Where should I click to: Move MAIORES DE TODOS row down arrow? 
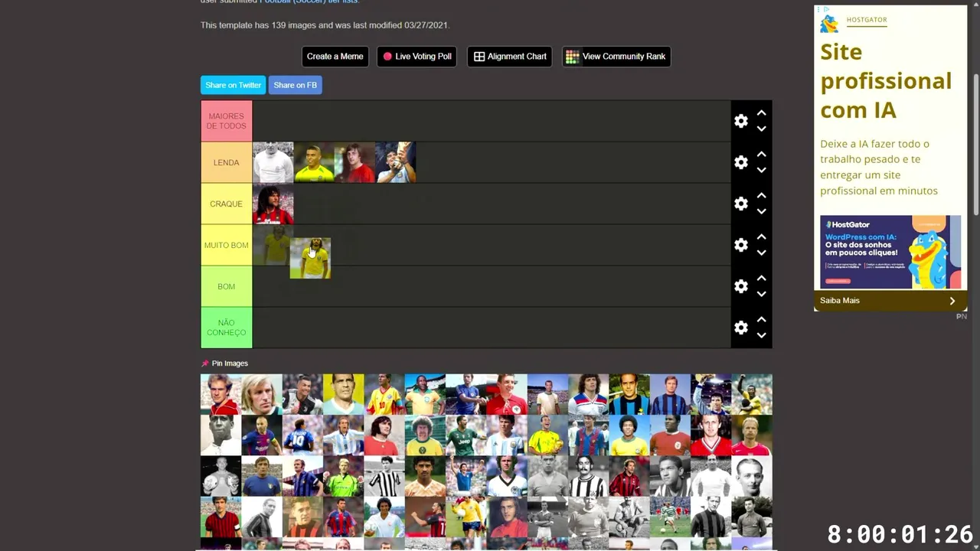coord(761,129)
